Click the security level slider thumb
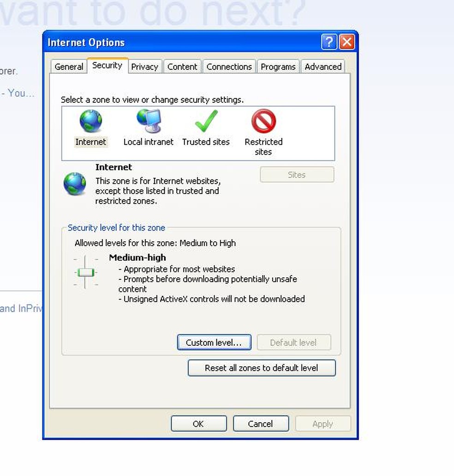Viewport: 454px width, 476px height. (x=86, y=272)
